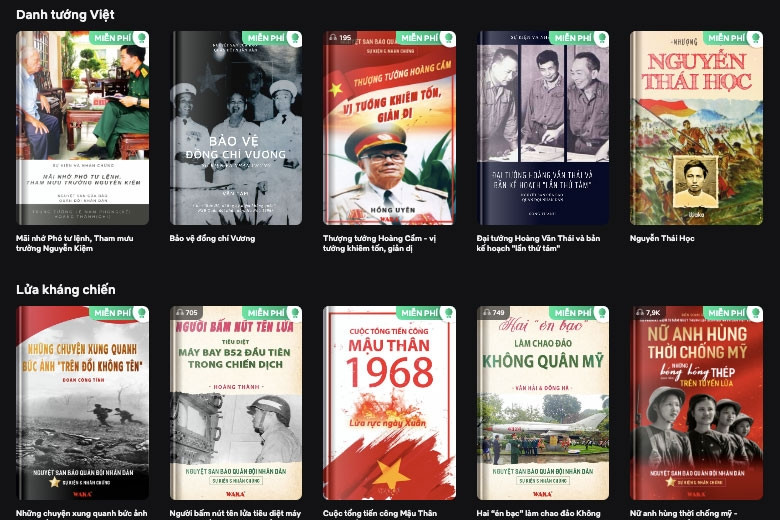The width and height of the screenshot is (780, 520).
Task: Click the Người bấm nút tên lửa title text
Action: pyautogui.click(x=235, y=513)
